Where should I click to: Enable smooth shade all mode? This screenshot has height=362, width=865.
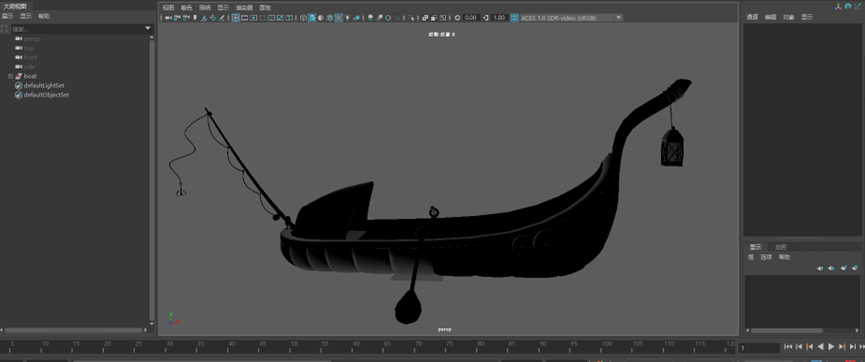(312, 18)
